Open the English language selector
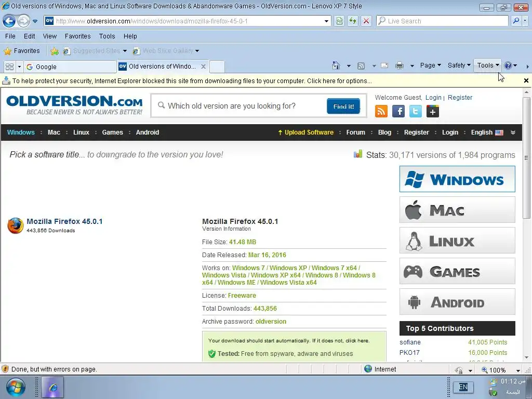Viewport: 532px width, 399px height. [x=487, y=132]
